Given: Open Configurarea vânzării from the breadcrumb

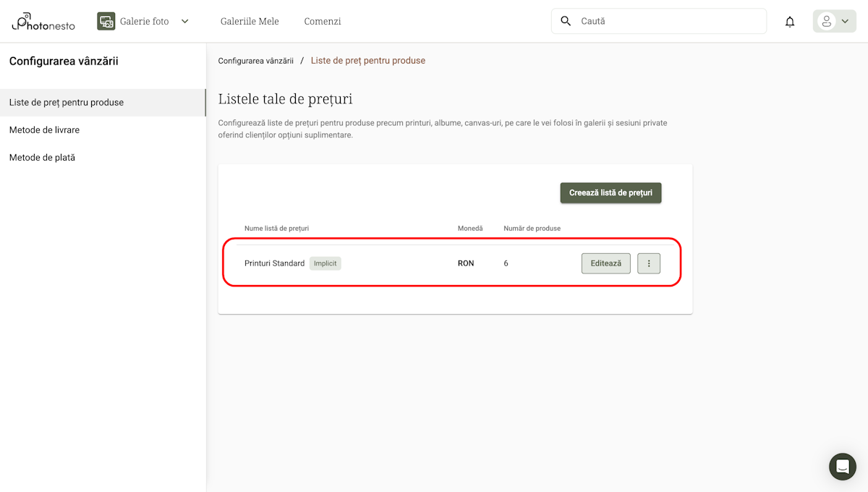Looking at the screenshot, I should pos(255,61).
